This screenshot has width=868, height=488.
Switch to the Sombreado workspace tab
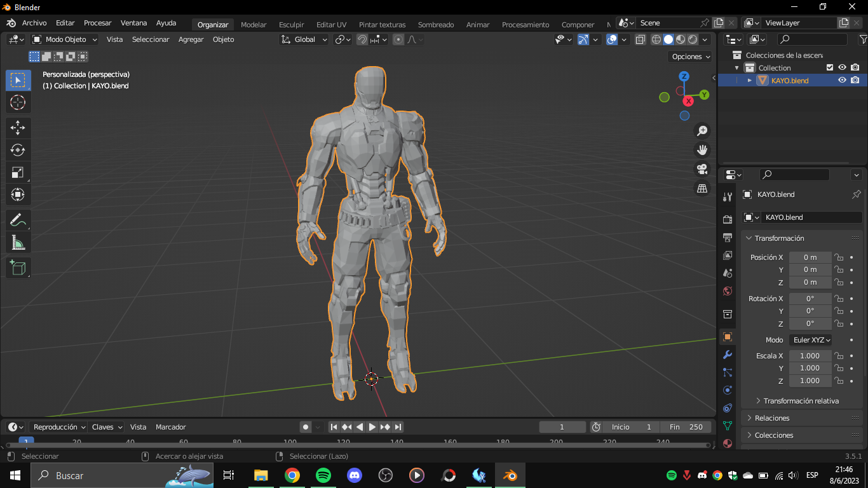(x=436, y=25)
